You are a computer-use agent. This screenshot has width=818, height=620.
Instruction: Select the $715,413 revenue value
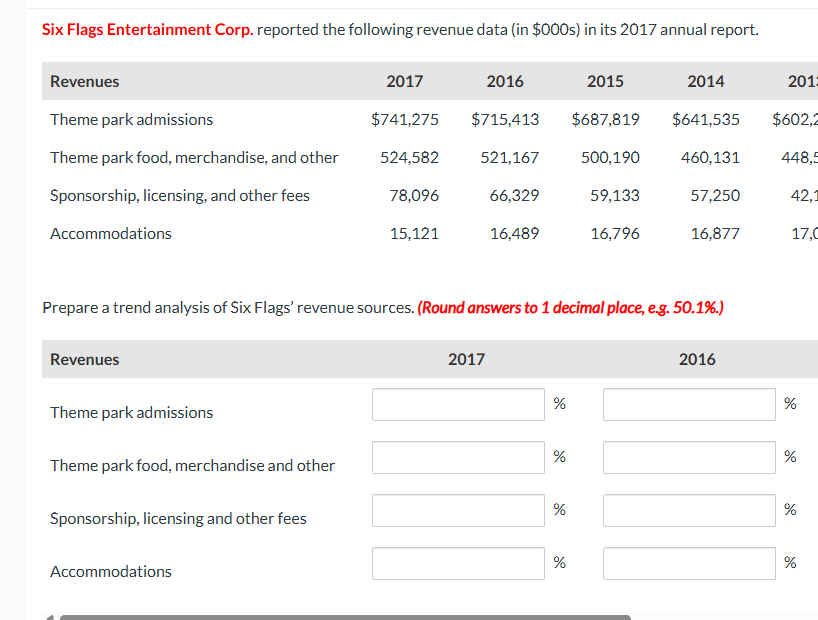point(505,119)
